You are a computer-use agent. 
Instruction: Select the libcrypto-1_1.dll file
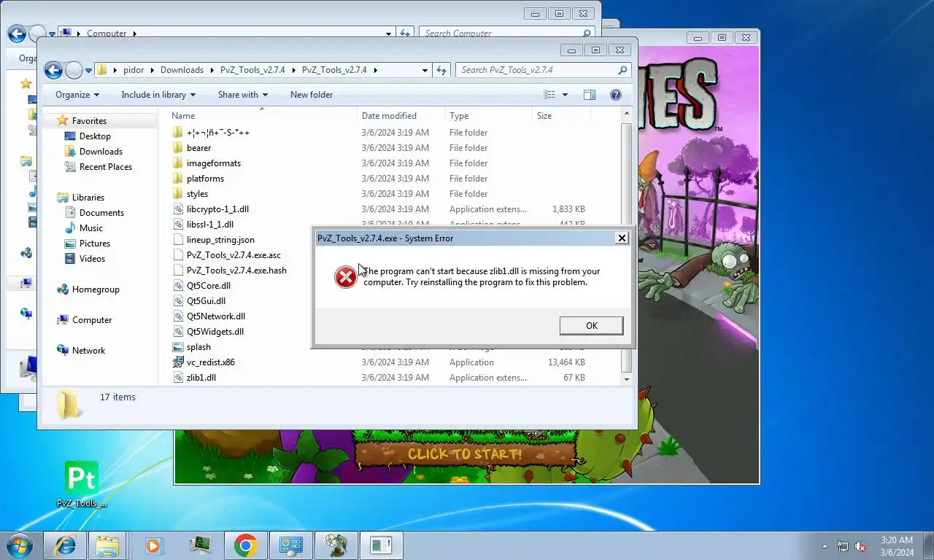click(217, 209)
